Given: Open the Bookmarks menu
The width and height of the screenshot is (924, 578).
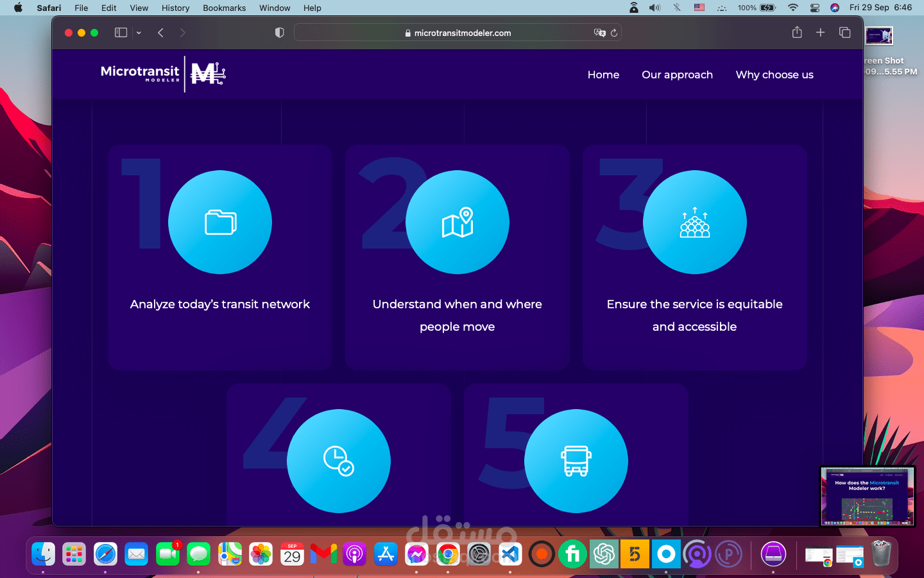Looking at the screenshot, I should click(224, 8).
